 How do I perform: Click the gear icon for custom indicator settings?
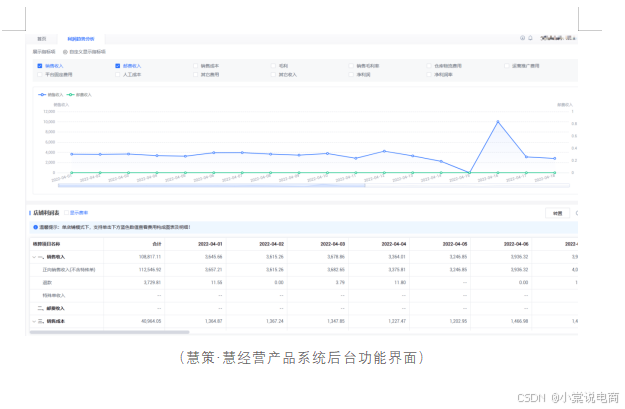click(x=65, y=52)
